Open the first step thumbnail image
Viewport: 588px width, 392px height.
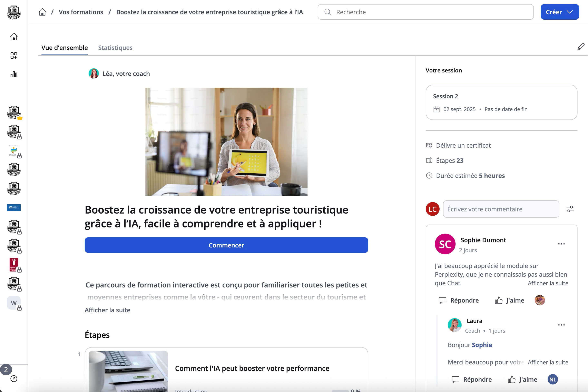point(128,371)
